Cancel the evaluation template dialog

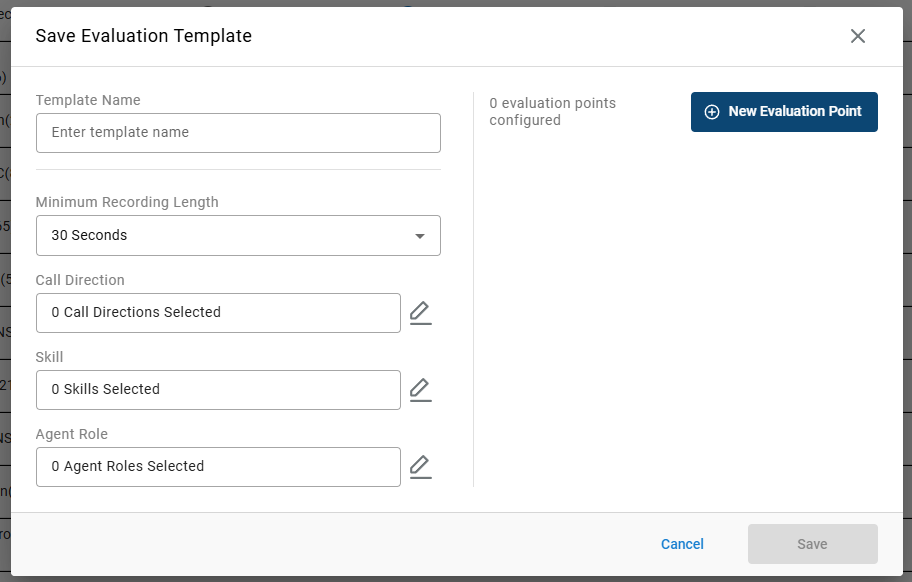(x=682, y=544)
